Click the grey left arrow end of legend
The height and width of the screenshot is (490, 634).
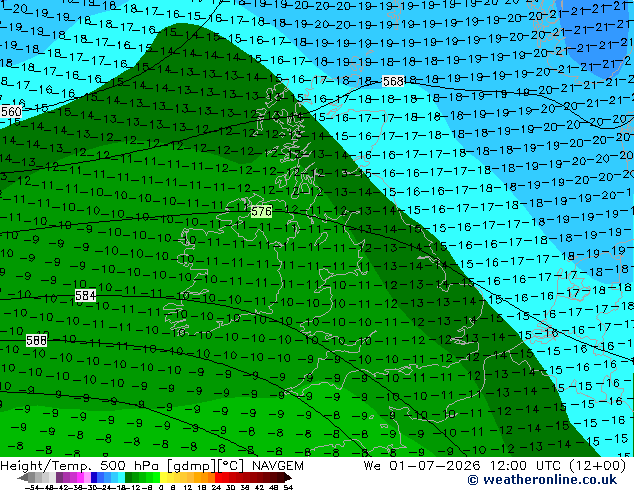(x=23, y=478)
